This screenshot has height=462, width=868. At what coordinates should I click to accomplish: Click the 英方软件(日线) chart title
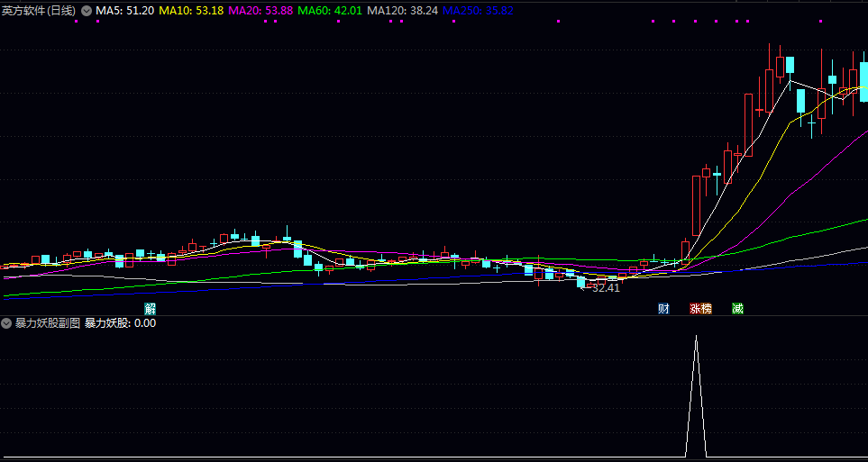coord(39,11)
